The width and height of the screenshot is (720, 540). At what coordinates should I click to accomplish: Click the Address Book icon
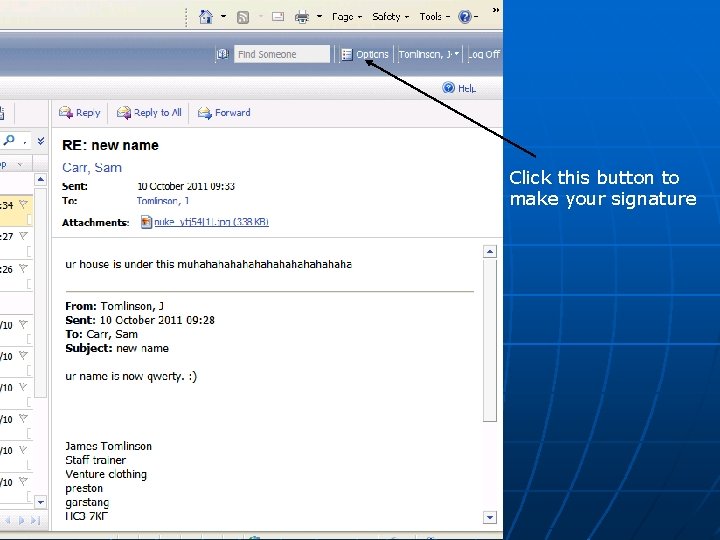pyautogui.click(x=223, y=54)
